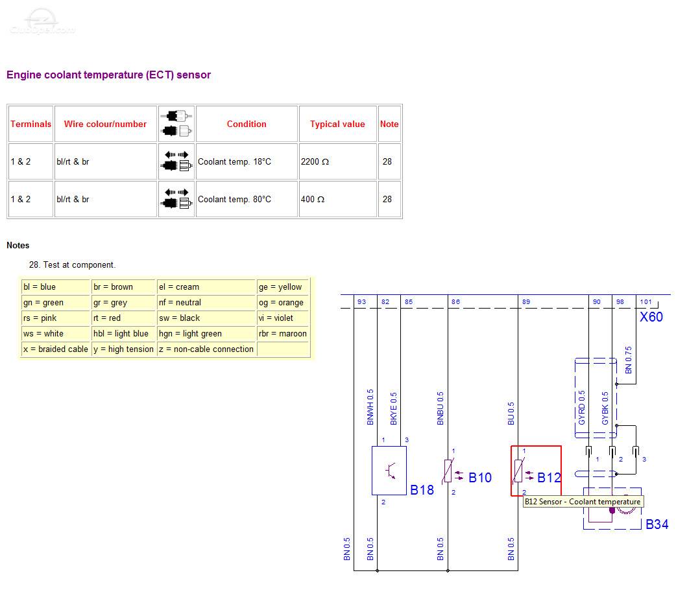
Task: Click pin number 90 on the connector
Action: (597, 301)
